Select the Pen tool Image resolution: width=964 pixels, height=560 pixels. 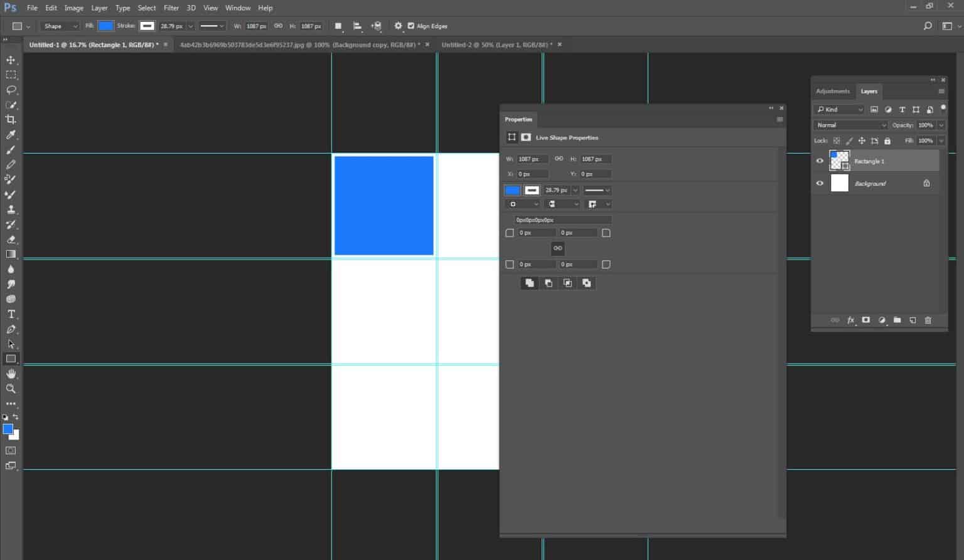(x=11, y=329)
